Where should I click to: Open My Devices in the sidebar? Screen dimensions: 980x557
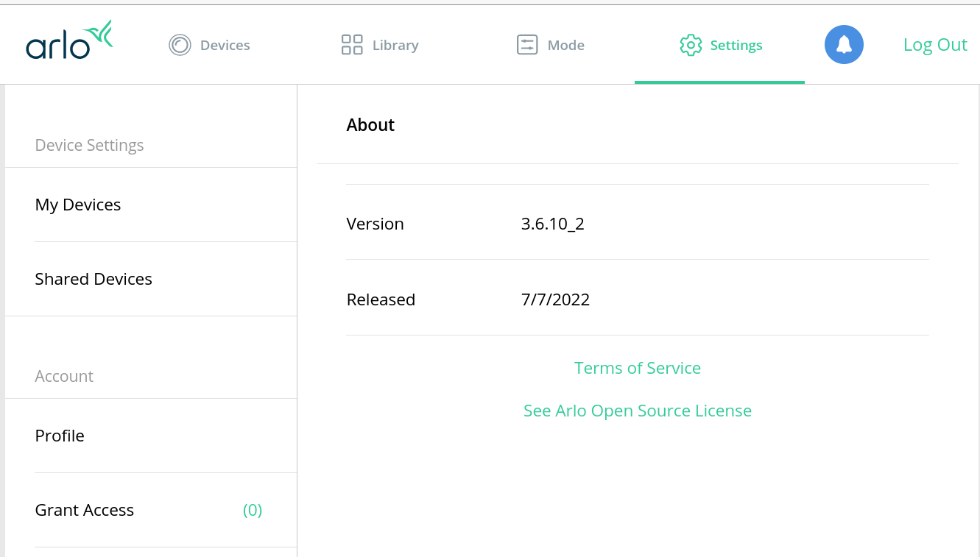(x=78, y=205)
